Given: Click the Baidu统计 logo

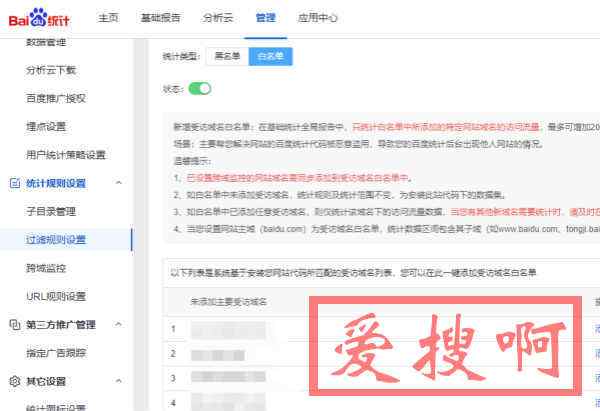Looking at the screenshot, I should pyautogui.click(x=43, y=18).
